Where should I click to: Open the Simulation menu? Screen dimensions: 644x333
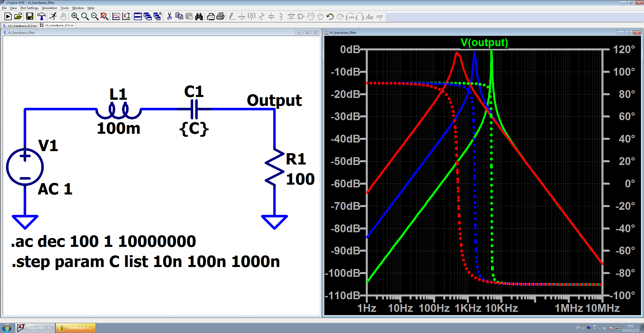[x=49, y=8]
